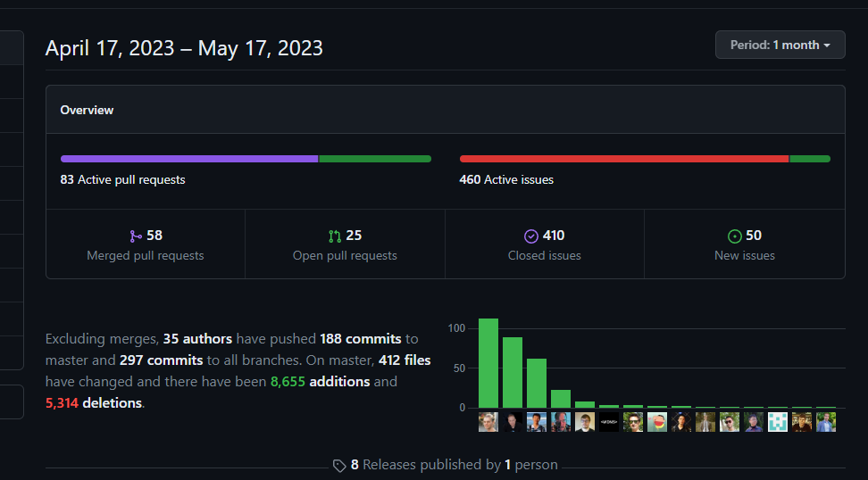This screenshot has height=480, width=868.
Task: Click green segment of active issues bar
Action: [x=810, y=159]
